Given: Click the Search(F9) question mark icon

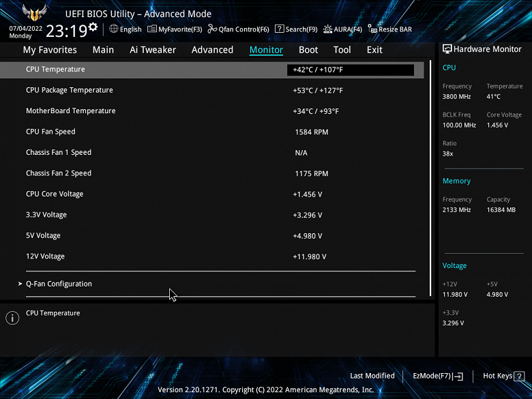Looking at the screenshot, I should pyautogui.click(x=279, y=29).
